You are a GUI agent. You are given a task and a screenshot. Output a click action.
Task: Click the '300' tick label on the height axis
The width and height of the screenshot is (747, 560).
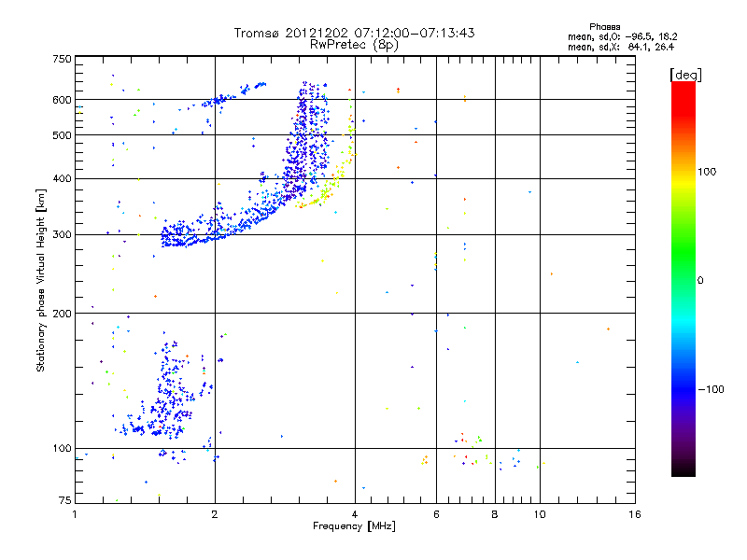[62, 235]
